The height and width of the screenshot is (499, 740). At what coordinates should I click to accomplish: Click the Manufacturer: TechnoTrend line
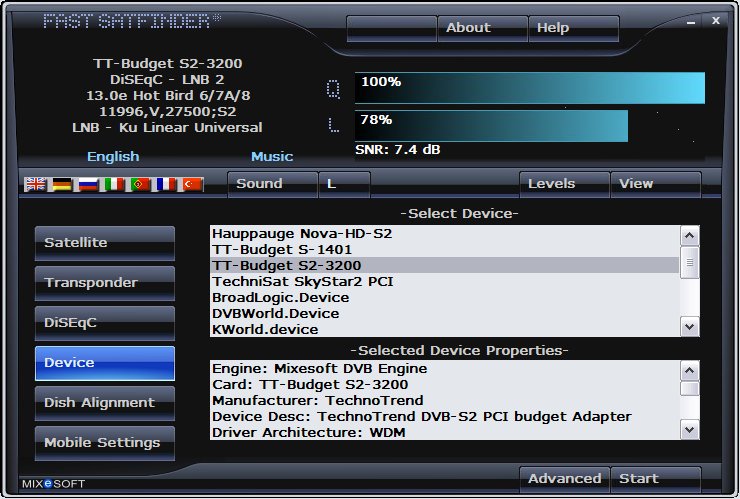point(445,401)
